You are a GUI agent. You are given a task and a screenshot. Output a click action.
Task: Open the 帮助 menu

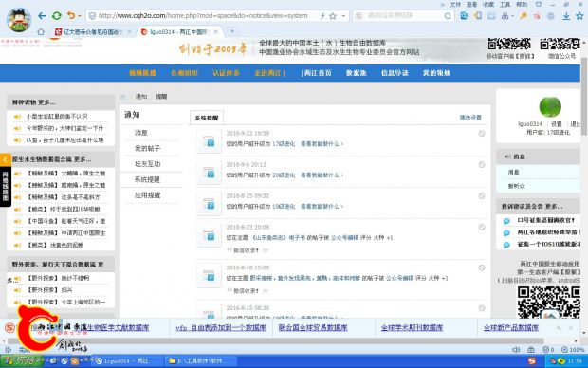pos(522,4)
